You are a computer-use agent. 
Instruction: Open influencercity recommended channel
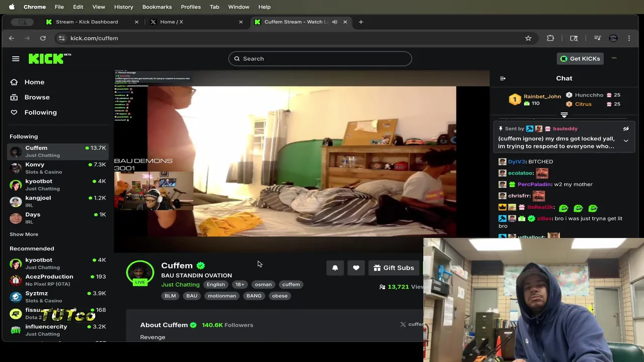[x=58, y=330]
